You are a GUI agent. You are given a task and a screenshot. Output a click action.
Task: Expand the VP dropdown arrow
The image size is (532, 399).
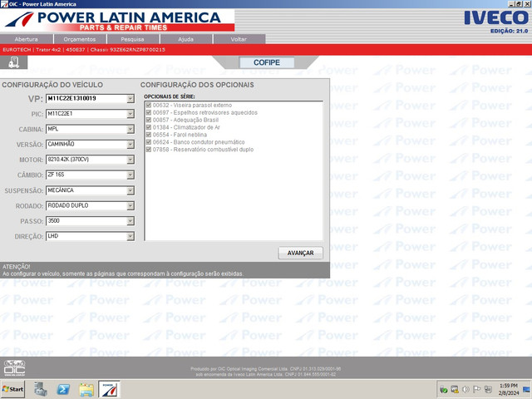click(x=131, y=99)
